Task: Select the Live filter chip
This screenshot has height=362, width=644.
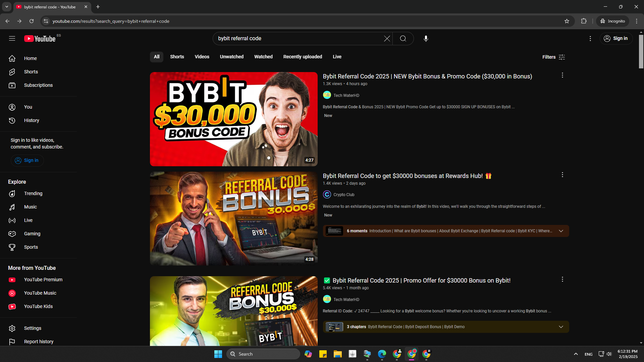Action: tap(337, 57)
